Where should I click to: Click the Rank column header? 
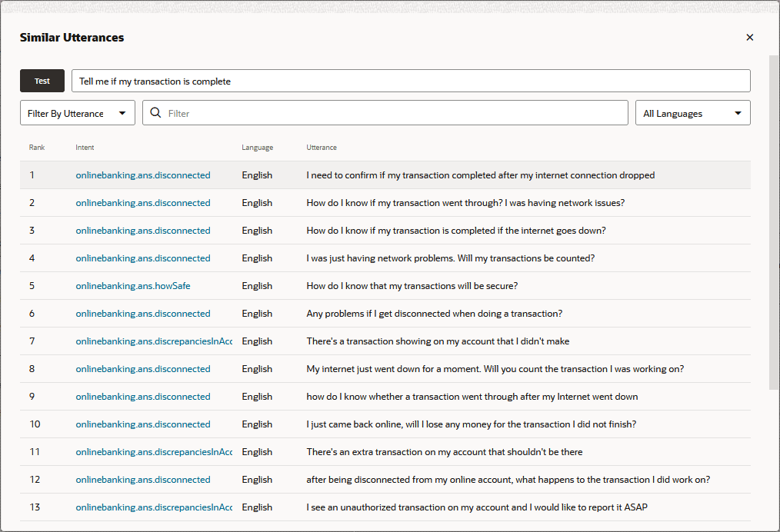pyautogui.click(x=37, y=148)
